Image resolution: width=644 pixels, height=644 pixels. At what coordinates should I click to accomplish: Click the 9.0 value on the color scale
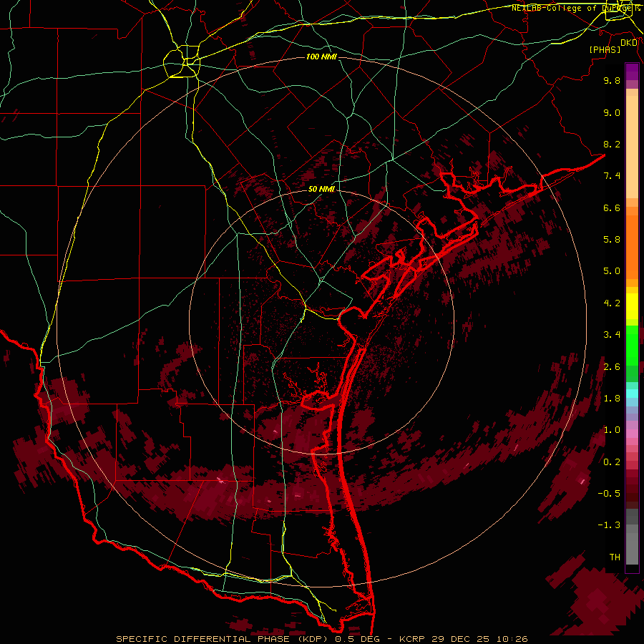pos(612,112)
